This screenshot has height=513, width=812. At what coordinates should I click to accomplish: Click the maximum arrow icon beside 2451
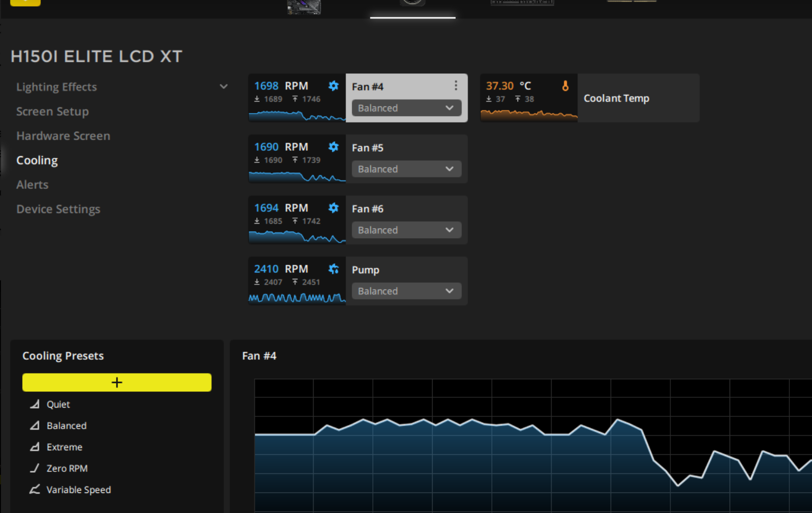(295, 282)
